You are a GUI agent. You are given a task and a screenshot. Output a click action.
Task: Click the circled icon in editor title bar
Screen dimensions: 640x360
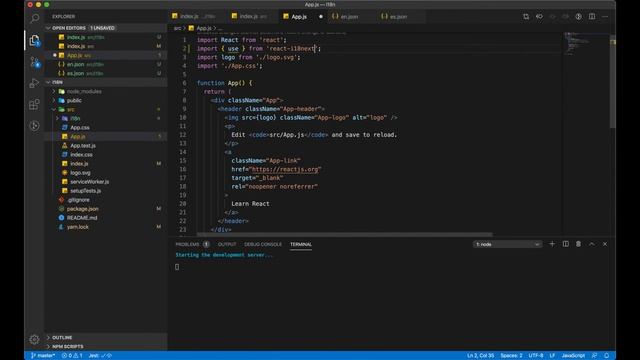coord(578,16)
